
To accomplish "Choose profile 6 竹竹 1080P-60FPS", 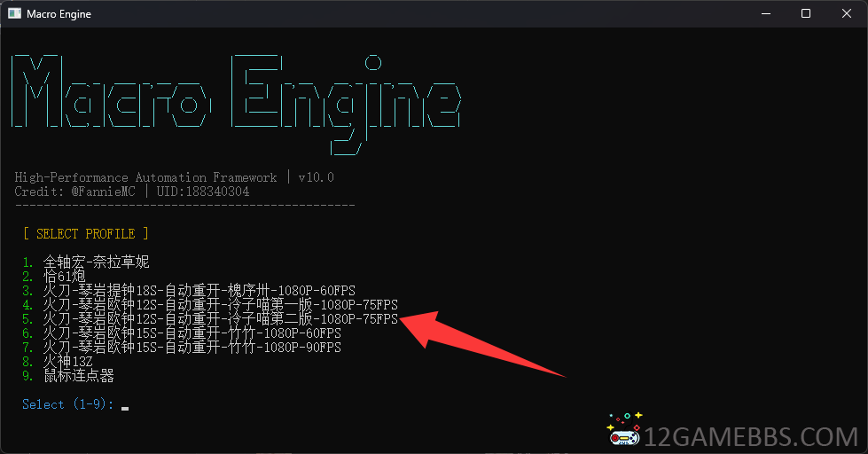I will (192, 333).
